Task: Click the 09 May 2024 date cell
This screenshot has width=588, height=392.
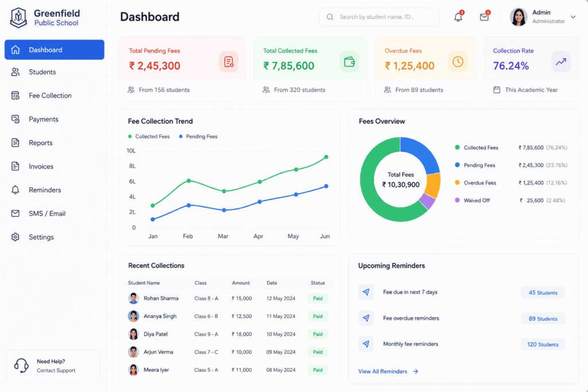Action: click(280, 352)
